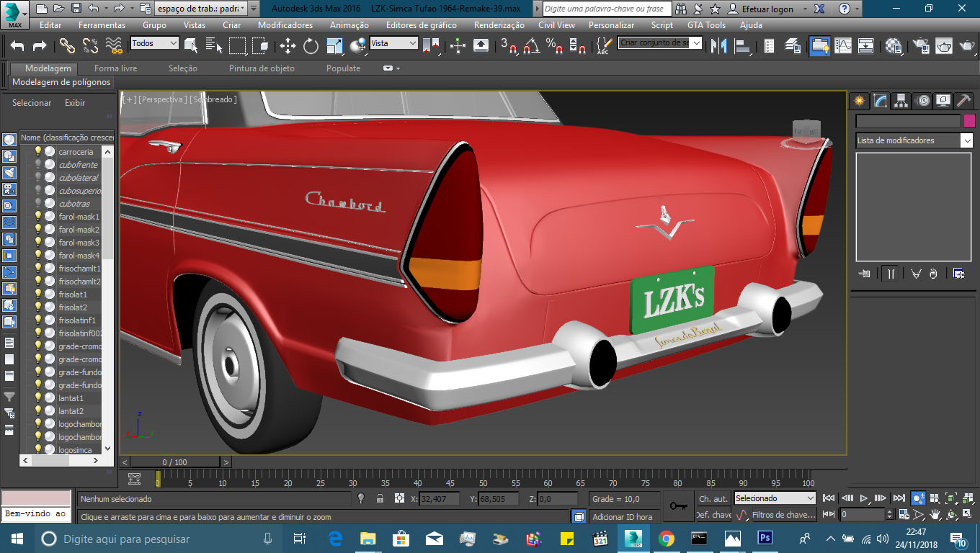
Task: Expand the Todos selection filter dropdown
Action: [x=173, y=43]
